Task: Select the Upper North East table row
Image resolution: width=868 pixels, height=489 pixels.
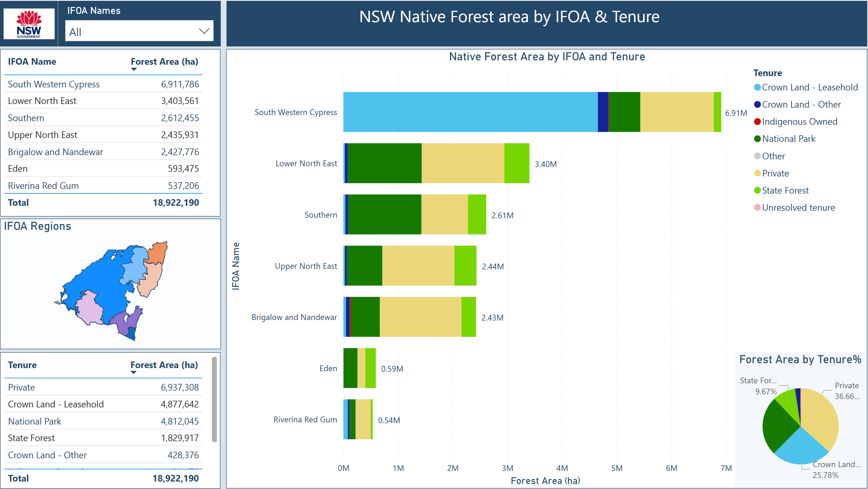Action: pos(103,135)
